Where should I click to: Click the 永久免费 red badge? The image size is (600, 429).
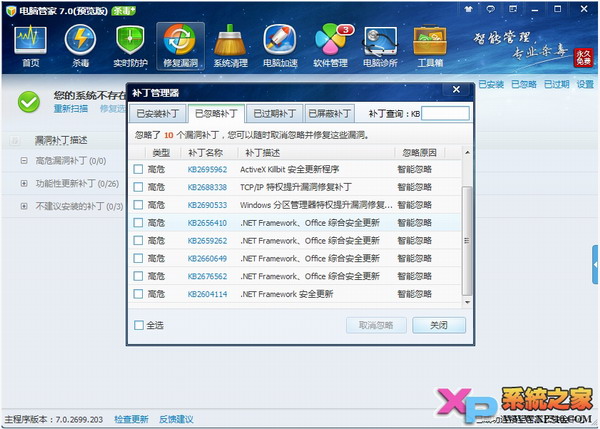583,58
